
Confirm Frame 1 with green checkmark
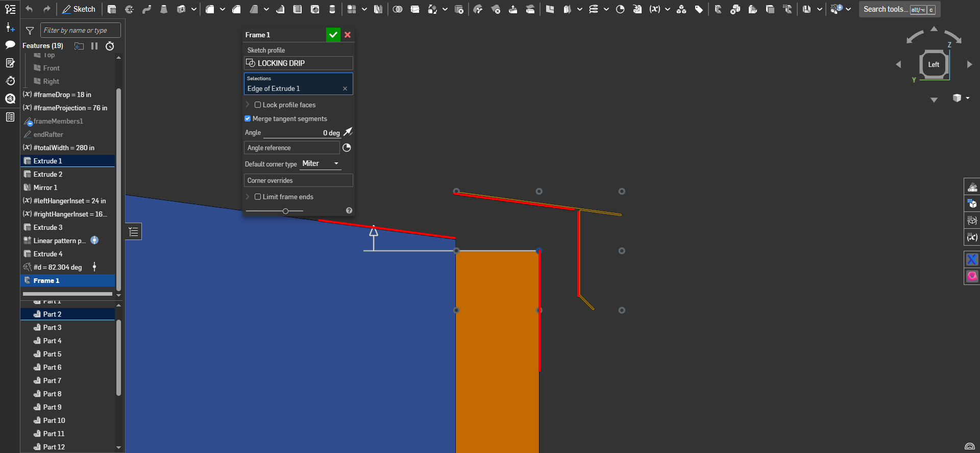tap(333, 35)
